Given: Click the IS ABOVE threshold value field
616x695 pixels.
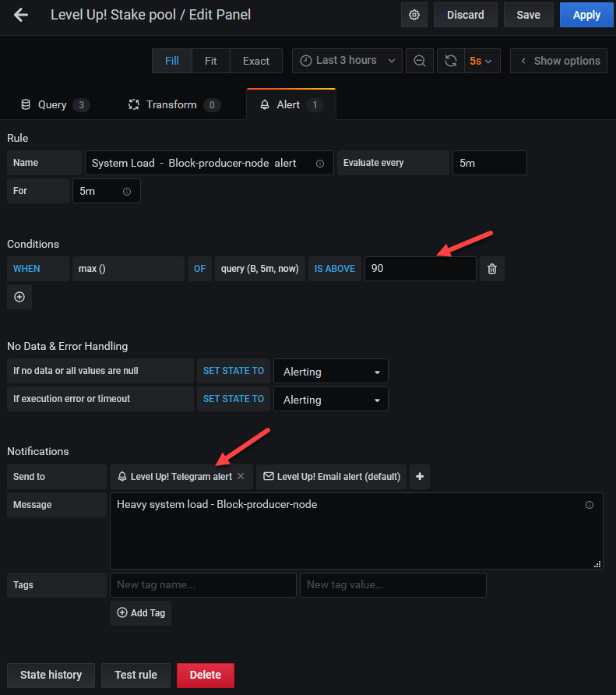Looking at the screenshot, I should tap(419, 269).
